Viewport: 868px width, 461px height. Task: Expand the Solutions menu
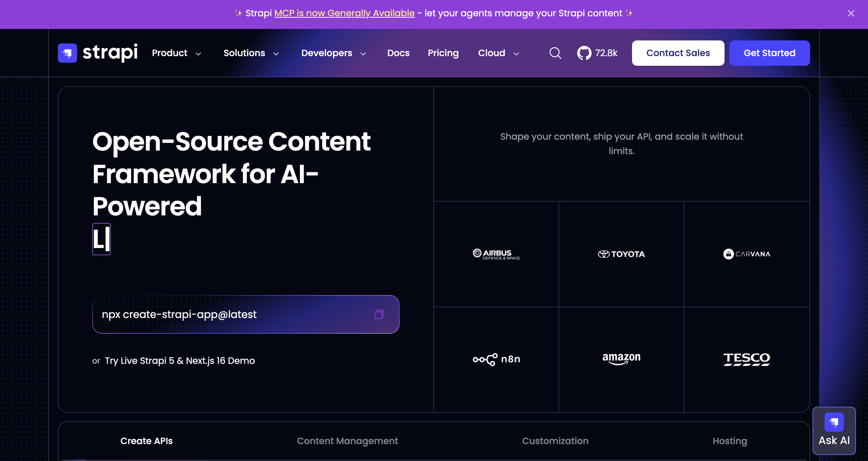point(251,53)
